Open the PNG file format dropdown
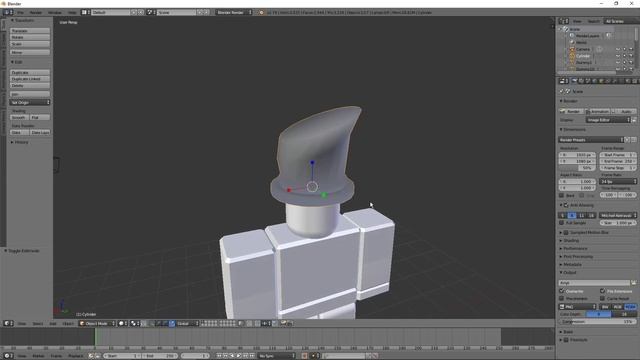The height and width of the screenshot is (360, 640). click(x=578, y=307)
